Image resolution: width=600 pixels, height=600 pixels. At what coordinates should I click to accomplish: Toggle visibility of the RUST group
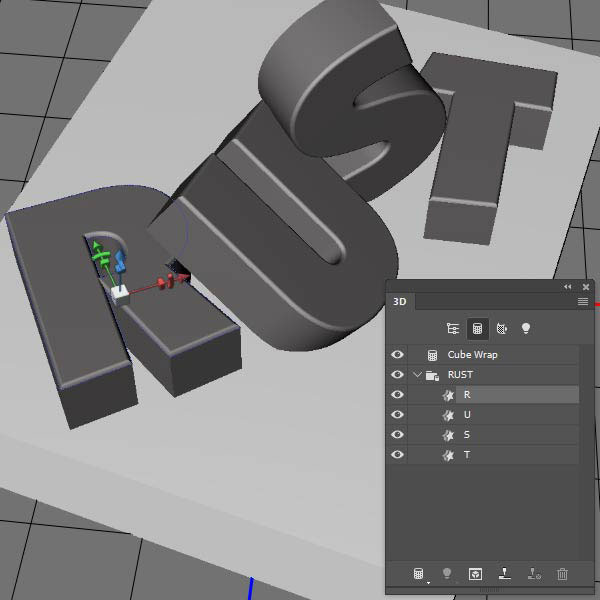(397, 374)
